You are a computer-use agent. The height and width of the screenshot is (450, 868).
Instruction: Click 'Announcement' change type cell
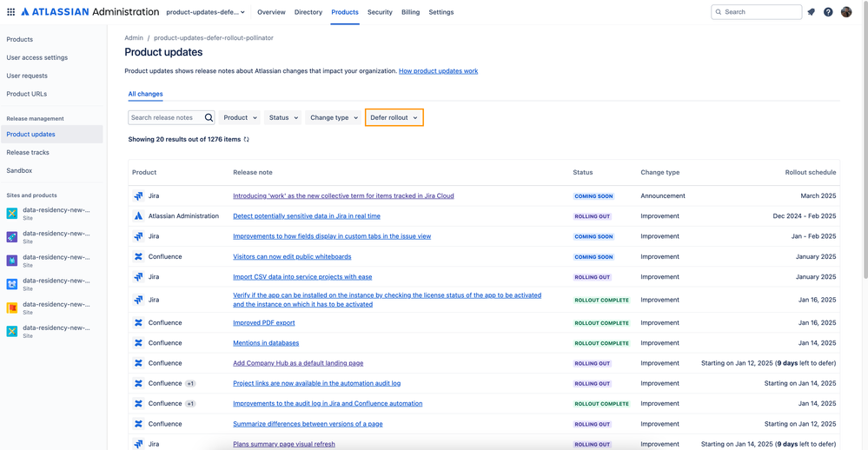[663, 196]
